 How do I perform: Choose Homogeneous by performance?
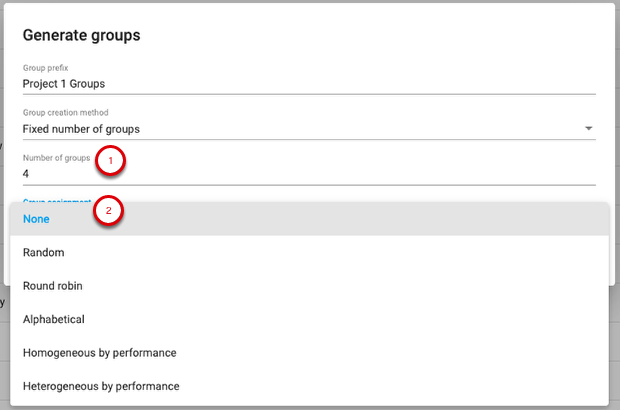click(100, 352)
